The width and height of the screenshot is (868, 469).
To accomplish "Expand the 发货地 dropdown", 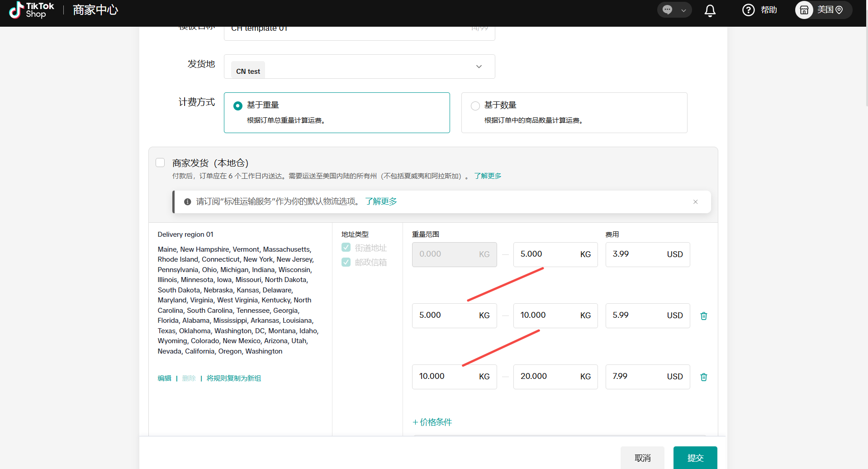I will tap(479, 67).
